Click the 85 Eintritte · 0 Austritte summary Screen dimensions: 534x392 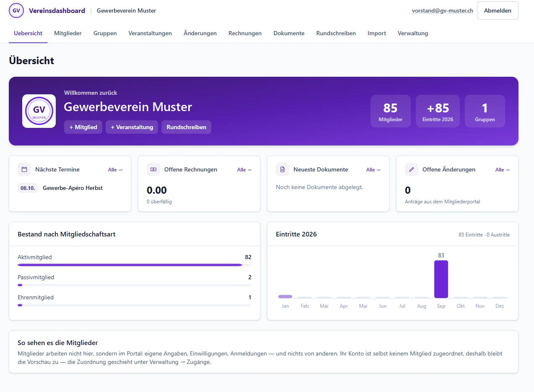click(x=484, y=235)
